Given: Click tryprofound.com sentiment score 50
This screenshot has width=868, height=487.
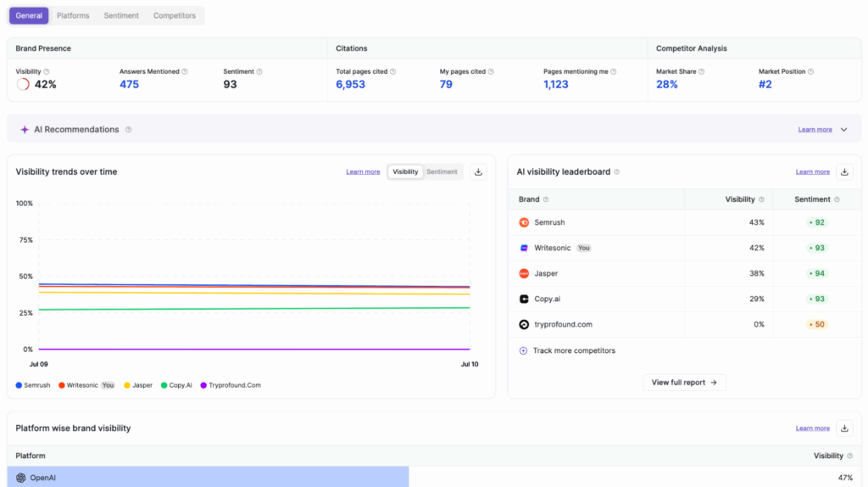Looking at the screenshot, I should pos(816,324).
